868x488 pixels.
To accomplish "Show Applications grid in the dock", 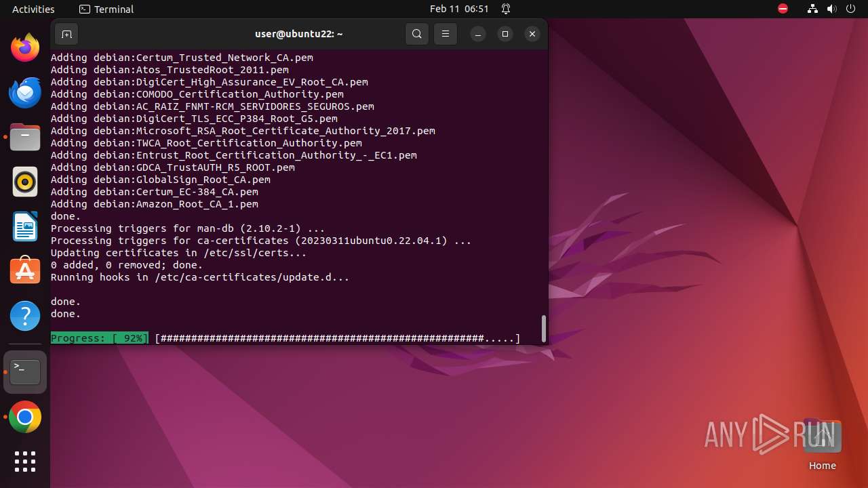I will click(25, 462).
